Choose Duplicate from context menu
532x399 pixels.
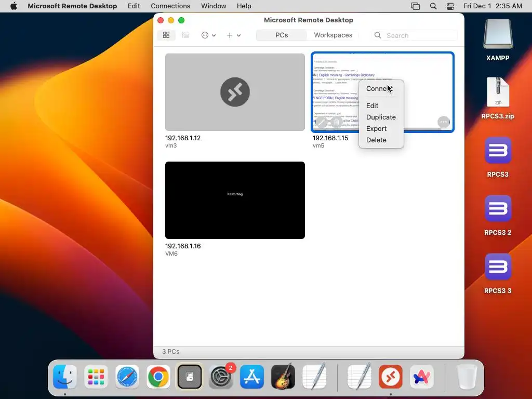click(x=381, y=117)
